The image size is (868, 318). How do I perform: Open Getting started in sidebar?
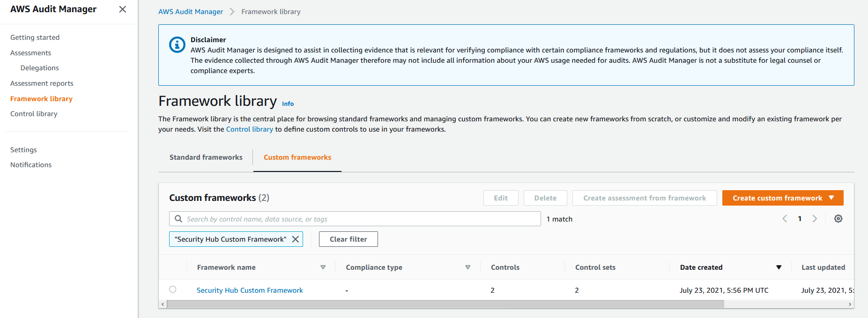(x=35, y=37)
